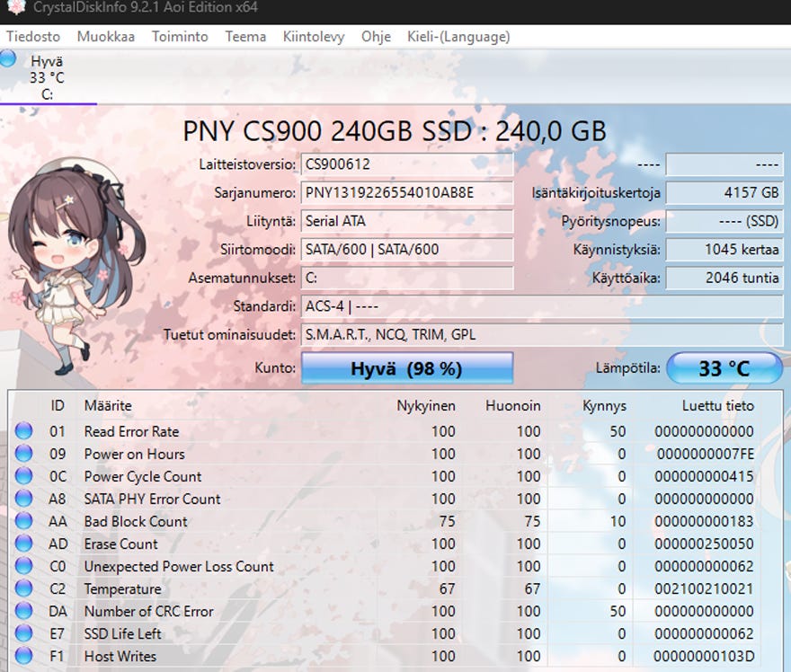The width and height of the screenshot is (791, 672).
Task: Click the ID column header
Action: 58,405
